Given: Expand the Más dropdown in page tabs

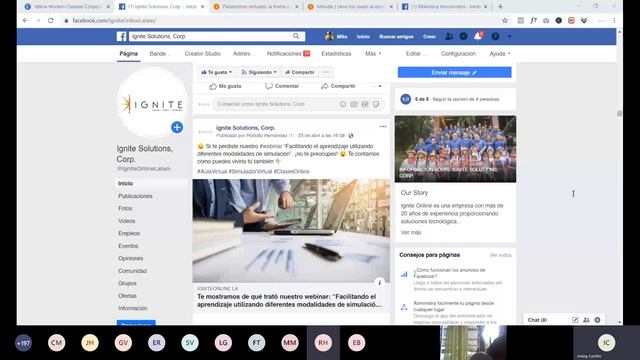Looking at the screenshot, I should (373, 53).
